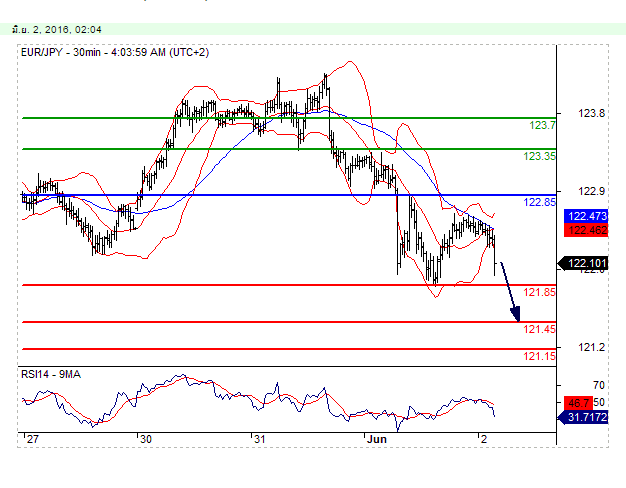Click the 121.2 price axis tick
626x488 pixels.
pos(592,347)
